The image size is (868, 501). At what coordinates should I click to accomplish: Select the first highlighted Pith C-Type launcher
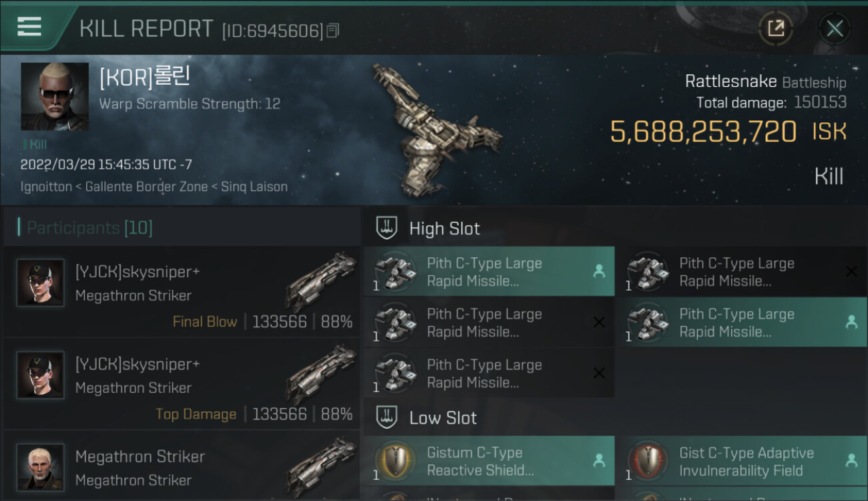tap(489, 272)
